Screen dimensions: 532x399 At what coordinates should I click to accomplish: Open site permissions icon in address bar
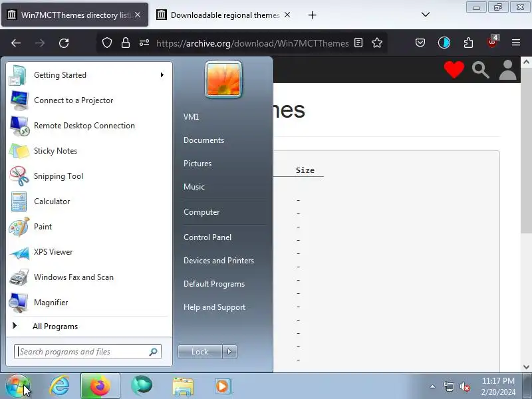click(x=144, y=43)
